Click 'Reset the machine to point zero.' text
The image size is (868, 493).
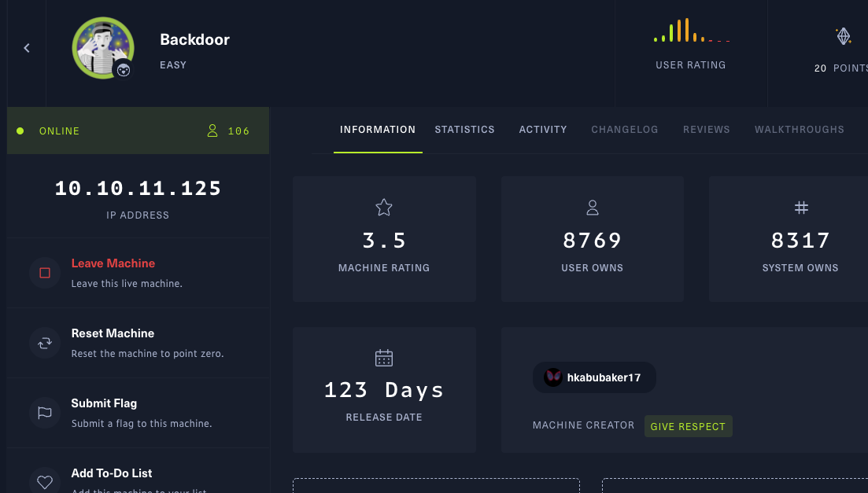click(x=148, y=354)
